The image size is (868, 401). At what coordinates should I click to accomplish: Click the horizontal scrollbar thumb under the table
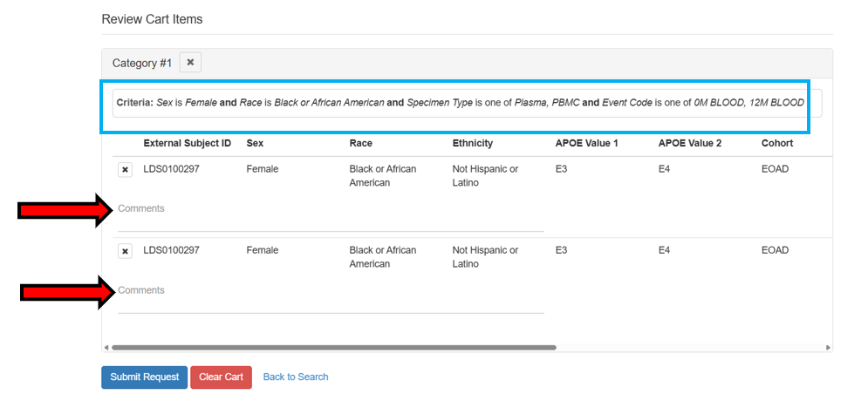[333, 347]
